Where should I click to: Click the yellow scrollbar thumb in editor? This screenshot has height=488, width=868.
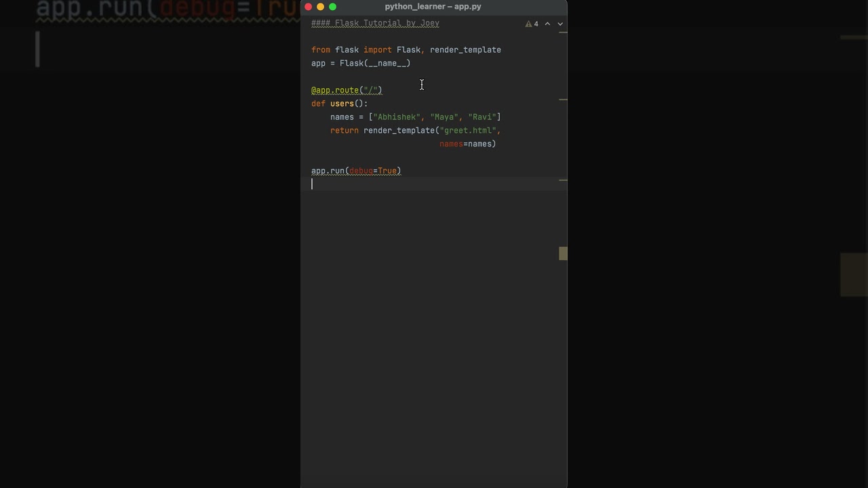click(563, 253)
